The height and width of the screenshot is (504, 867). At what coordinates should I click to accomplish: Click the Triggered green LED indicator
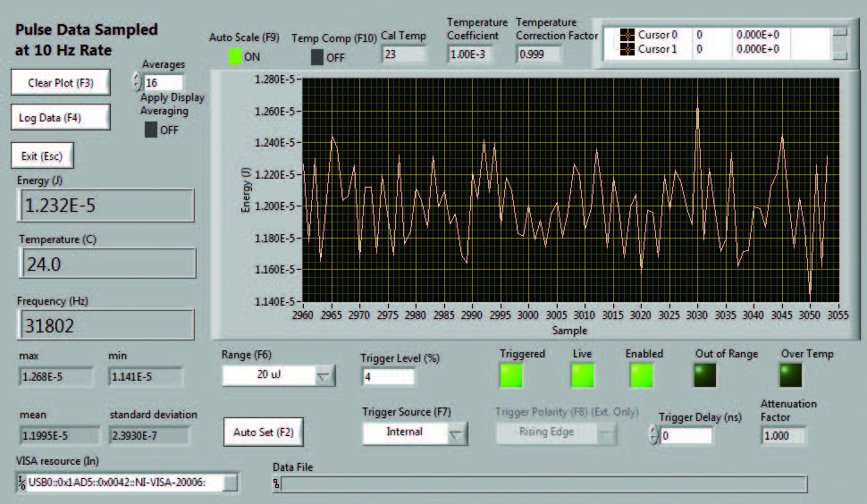512,376
